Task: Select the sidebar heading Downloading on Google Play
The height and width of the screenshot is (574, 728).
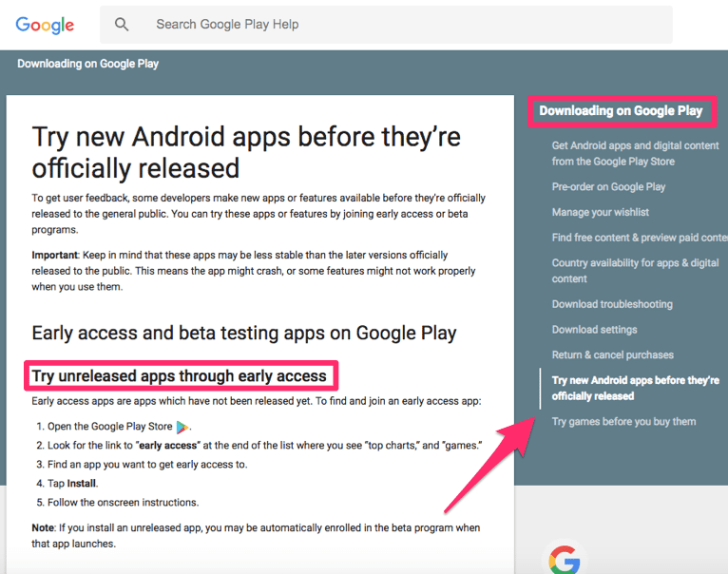Action: click(621, 111)
